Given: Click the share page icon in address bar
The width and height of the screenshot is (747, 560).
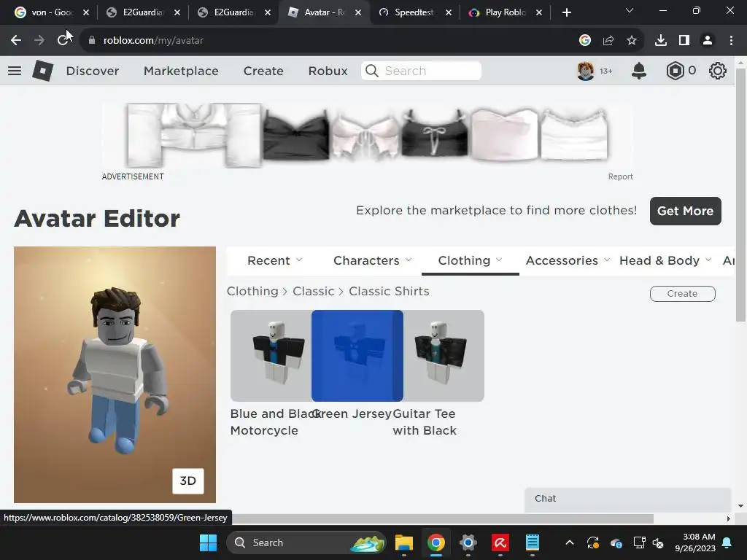Looking at the screenshot, I should (608, 41).
